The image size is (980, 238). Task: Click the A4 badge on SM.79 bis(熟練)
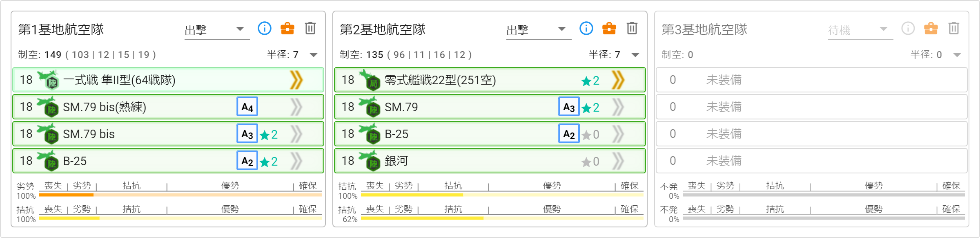(247, 107)
